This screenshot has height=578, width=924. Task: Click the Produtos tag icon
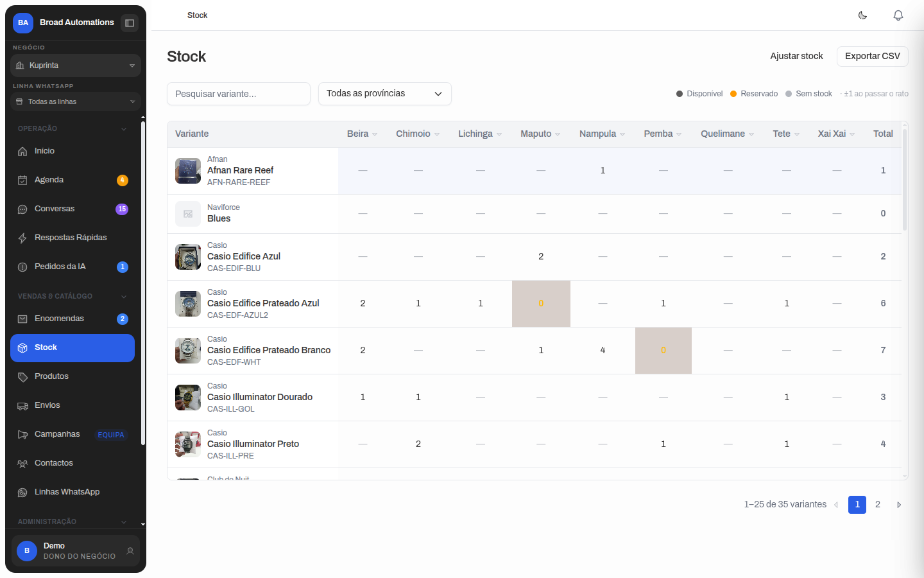click(x=22, y=376)
